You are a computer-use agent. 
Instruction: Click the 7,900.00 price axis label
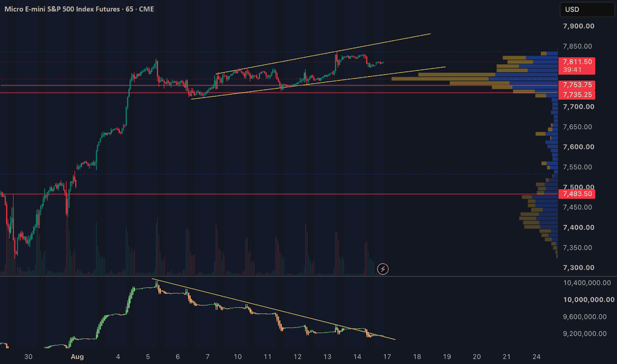point(579,26)
